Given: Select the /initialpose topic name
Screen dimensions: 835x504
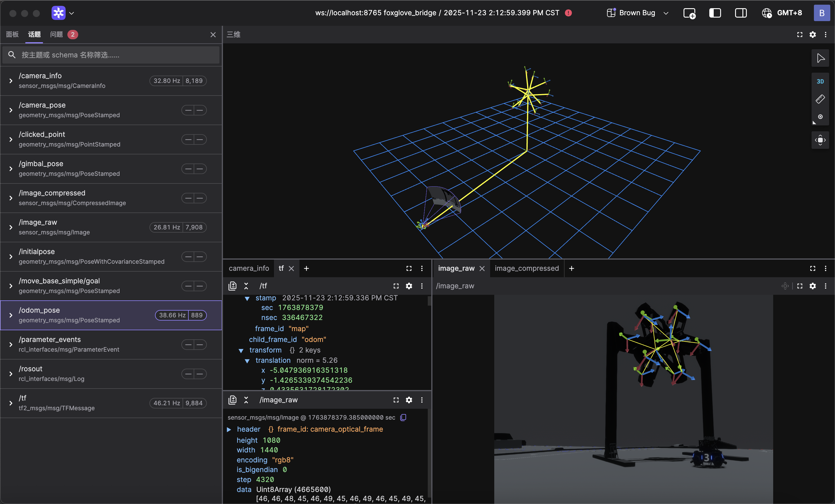Looking at the screenshot, I should coord(37,251).
